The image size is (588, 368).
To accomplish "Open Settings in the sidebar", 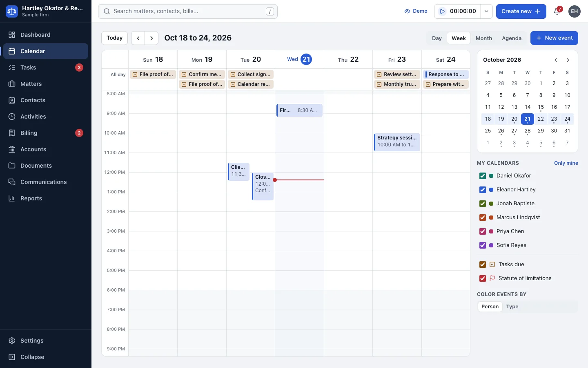I will click(46, 341).
